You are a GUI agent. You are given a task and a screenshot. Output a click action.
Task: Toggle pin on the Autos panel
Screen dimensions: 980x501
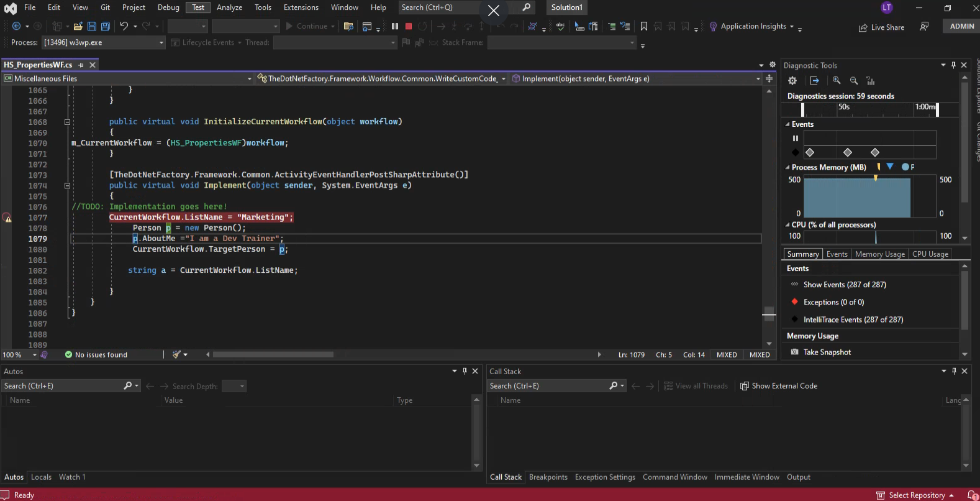[465, 371]
